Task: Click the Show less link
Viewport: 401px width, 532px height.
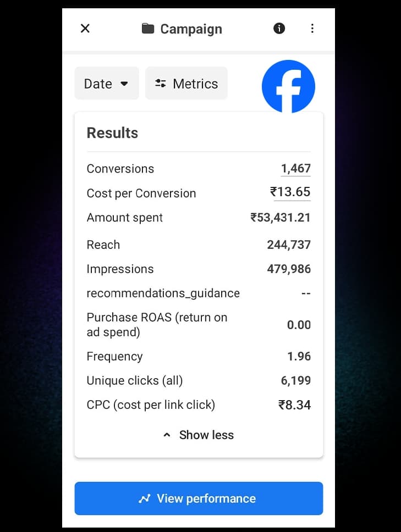Action: [206, 435]
